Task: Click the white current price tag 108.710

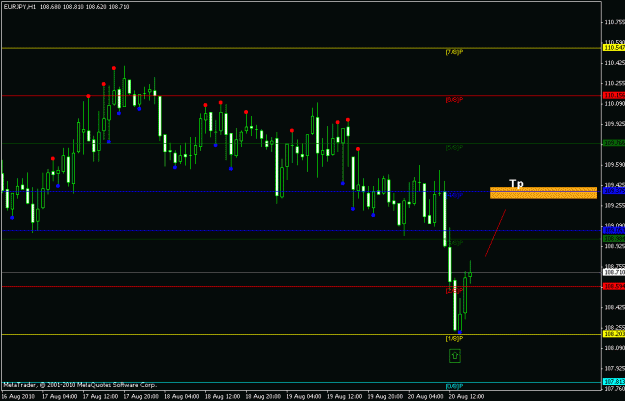Action: pyautogui.click(x=614, y=273)
